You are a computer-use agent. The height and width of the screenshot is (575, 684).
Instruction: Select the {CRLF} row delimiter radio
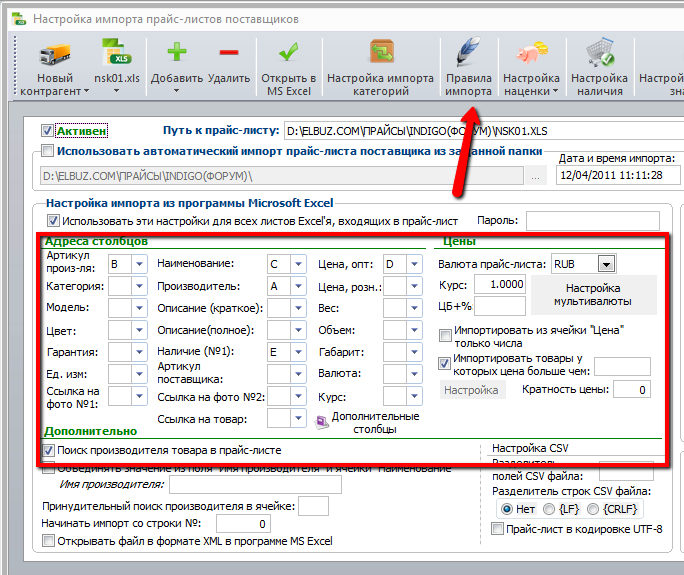click(593, 509)
